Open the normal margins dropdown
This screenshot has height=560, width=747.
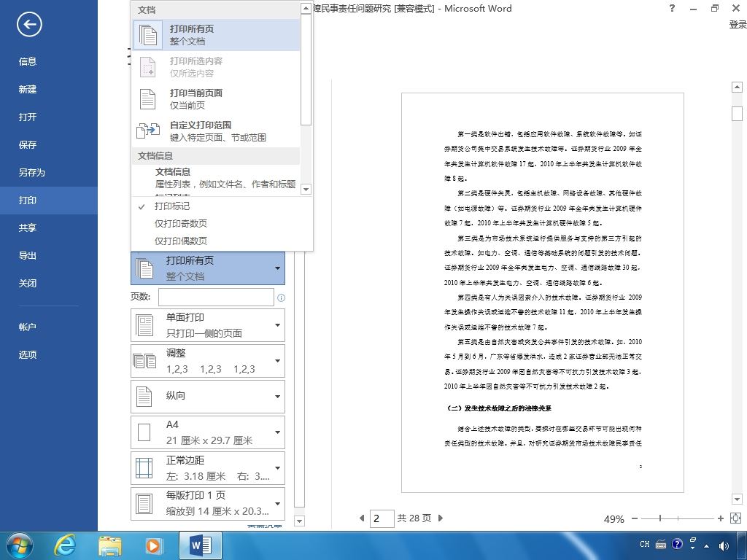(x=208, y=468)
